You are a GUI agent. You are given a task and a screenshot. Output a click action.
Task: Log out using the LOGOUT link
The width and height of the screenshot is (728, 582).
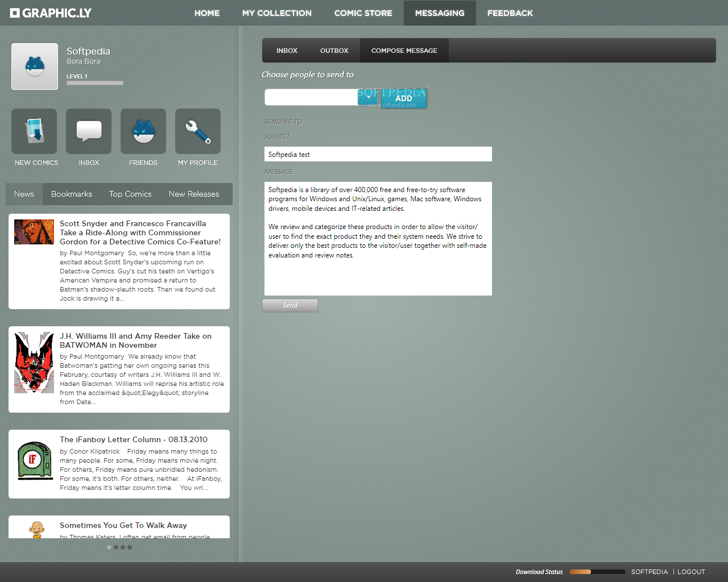click(x=691, y=572)
